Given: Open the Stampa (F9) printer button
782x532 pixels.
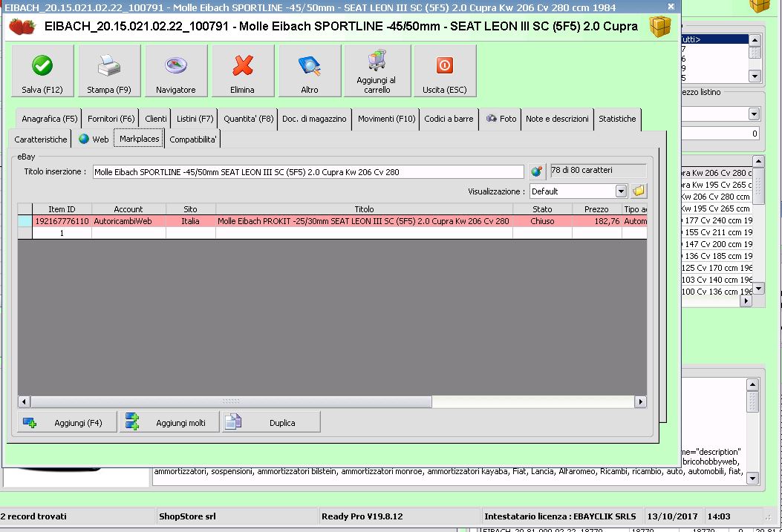Looking at the screenshot, I should 108,70.
